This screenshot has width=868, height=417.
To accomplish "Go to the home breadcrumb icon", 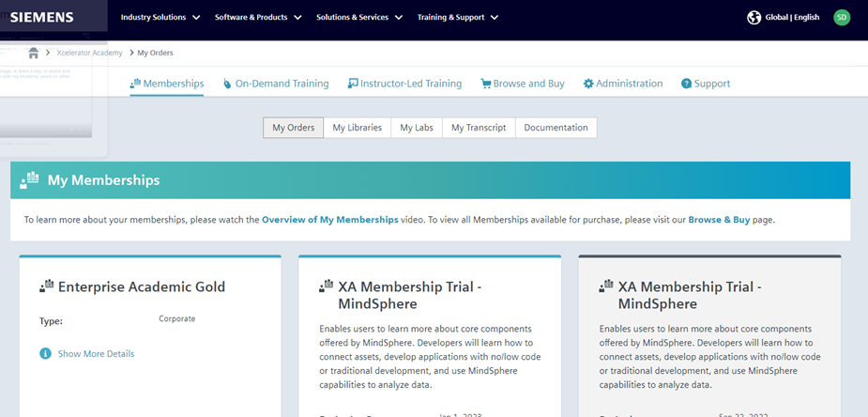I will tap(33, 53).
